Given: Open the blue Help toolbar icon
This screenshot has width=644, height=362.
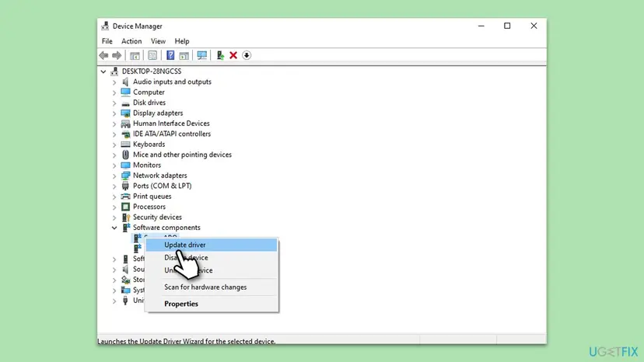Looking at the screenshot, I should click(170, 55).
